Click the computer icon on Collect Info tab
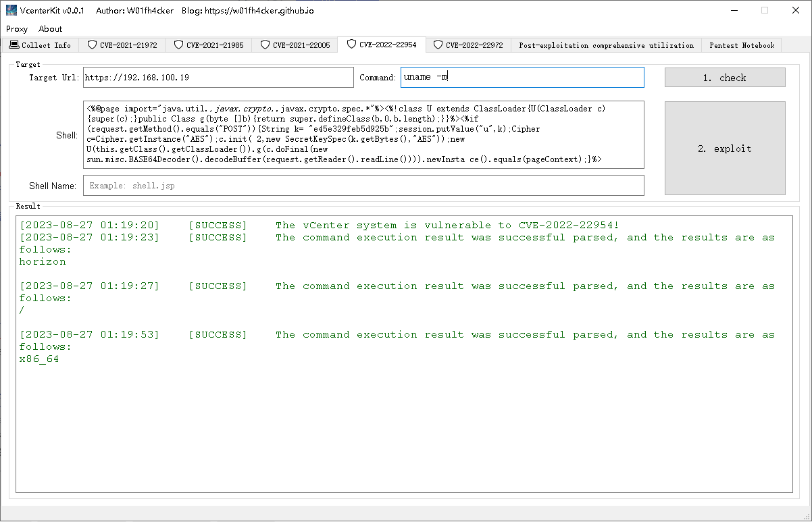This screenshot has width=812, height=522. point(14,45)
